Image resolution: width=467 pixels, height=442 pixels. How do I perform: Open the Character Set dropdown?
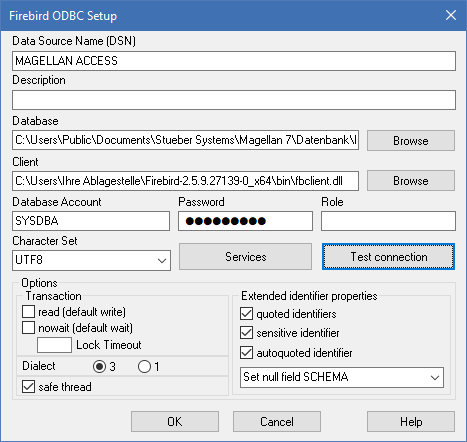(x=91, y=260)
